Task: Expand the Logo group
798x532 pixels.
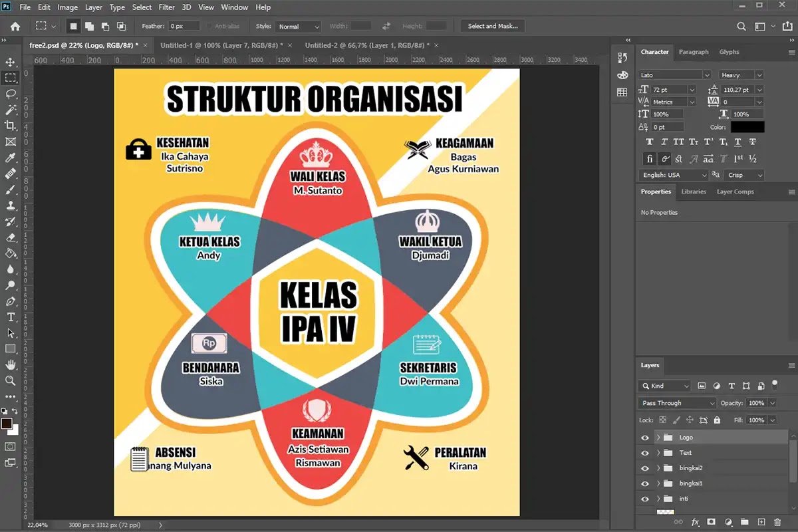Action: click(x=658, y=438)
